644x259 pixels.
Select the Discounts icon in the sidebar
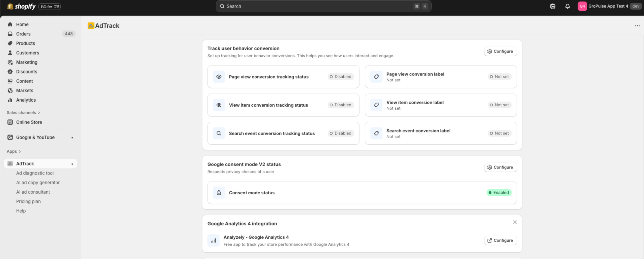click(10, 71)
